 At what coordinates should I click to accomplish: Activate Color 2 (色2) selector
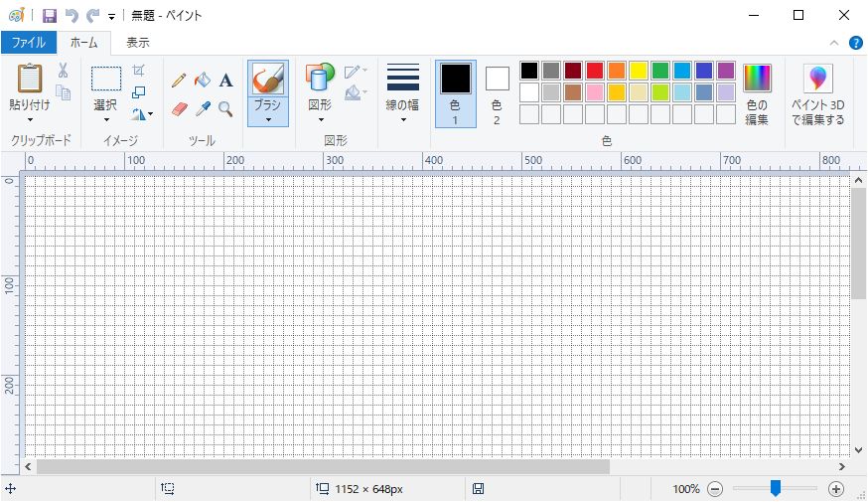click(498, 93)
